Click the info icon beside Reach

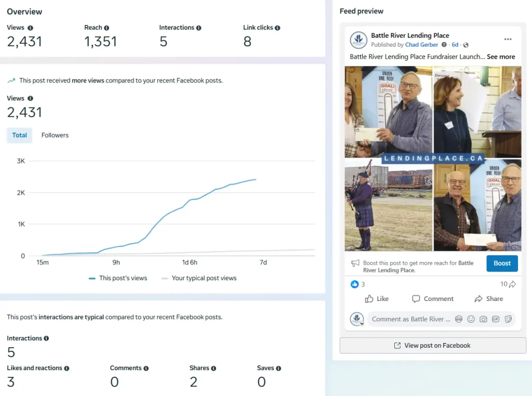tap(107, 28)
